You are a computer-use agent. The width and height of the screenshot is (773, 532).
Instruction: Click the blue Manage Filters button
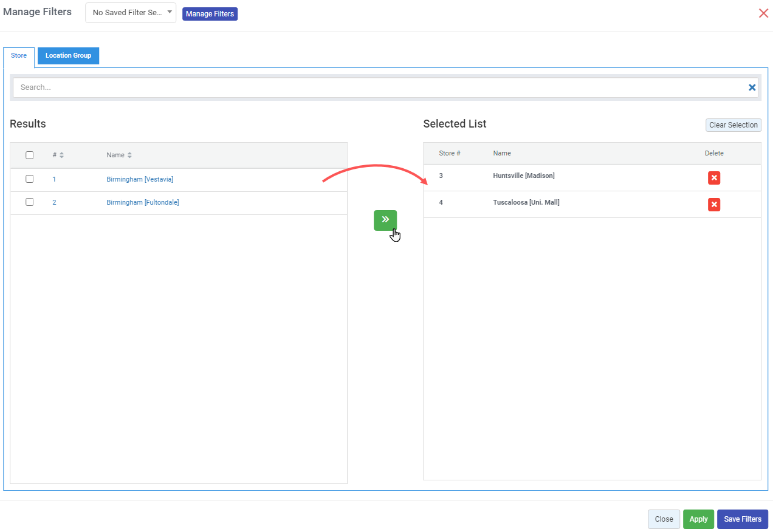tap(210, 14)
